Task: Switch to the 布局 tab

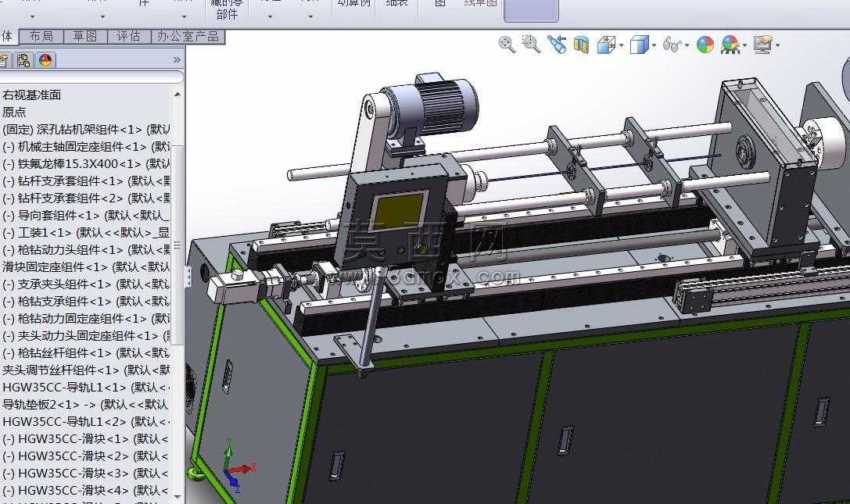Action: [x=41, y=36]
